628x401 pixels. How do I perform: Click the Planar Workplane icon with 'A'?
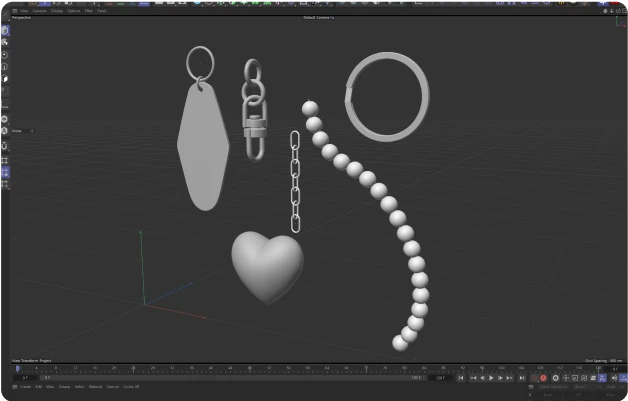tap(5, 185)
